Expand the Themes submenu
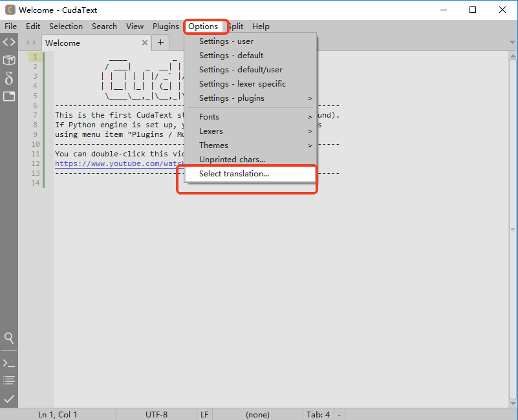The width and height of the screenshot is (518, 420). tap(250, 145)
